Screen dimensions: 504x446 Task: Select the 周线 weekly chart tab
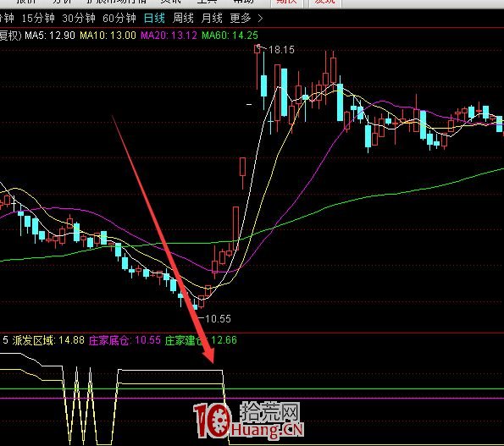pyautogui.click(x=183, y=18)
